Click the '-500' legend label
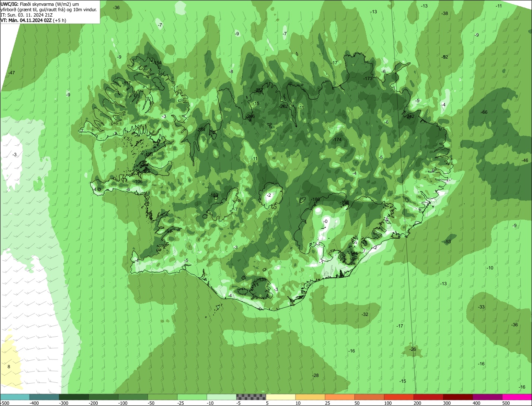532x406 pixels. click(5, 403)
